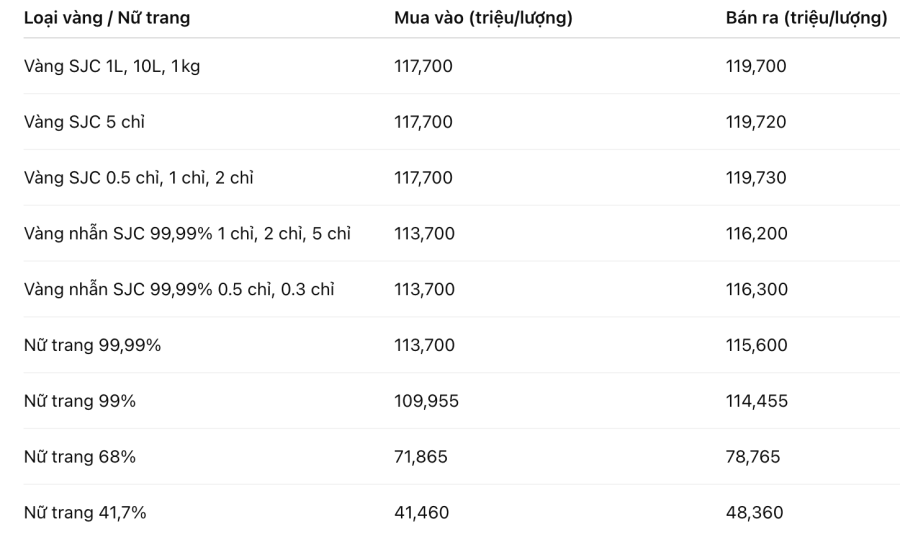Click the buy price 71,865 cell
This screenshot has width=900, height=537.
click(421, 457)
